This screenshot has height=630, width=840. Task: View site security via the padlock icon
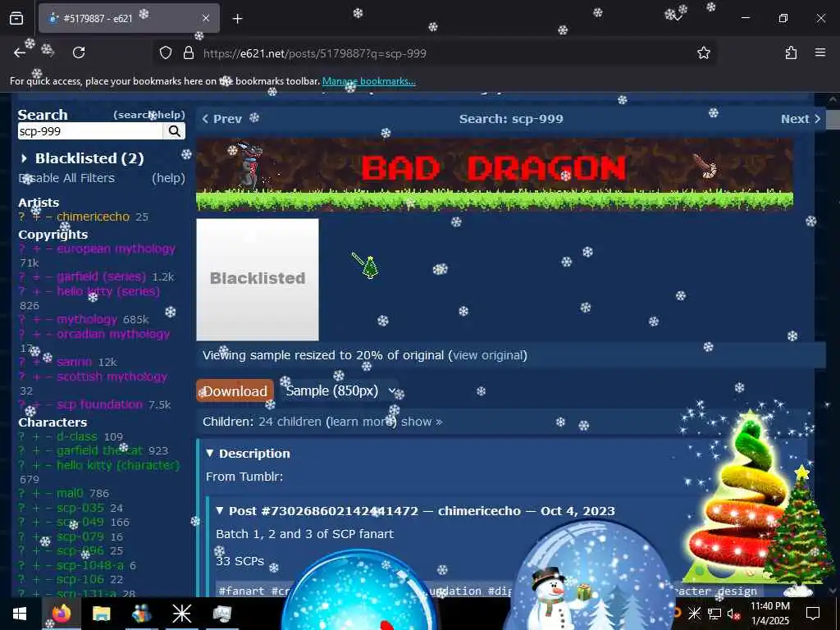tap(189, 53)
